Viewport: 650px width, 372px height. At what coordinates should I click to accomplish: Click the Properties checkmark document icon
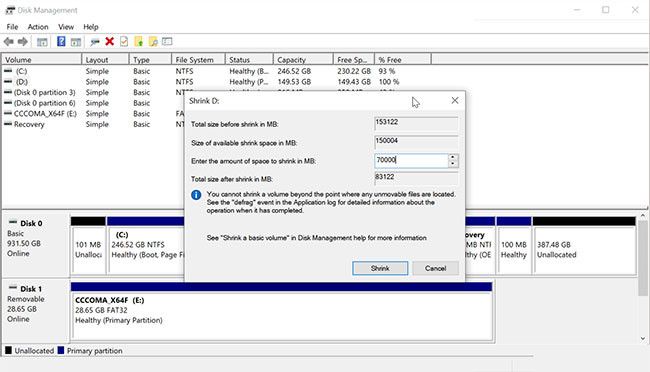(124, 41)
